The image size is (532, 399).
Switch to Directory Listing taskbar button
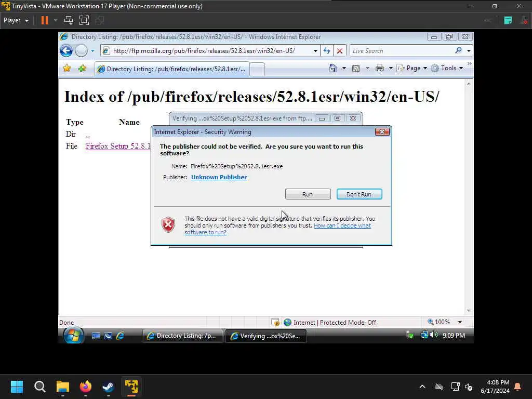[182, 336]
